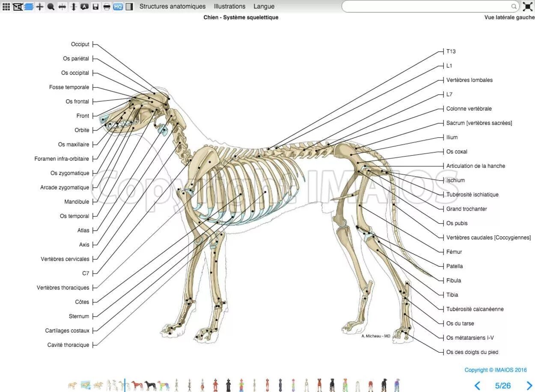535x392 pixels.
Task: Click into the anatomy search field
Action: pos(431,6)
